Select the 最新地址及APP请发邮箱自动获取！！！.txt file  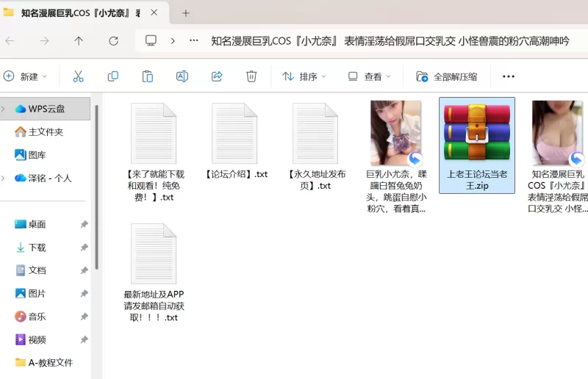(x=154, y=272)
